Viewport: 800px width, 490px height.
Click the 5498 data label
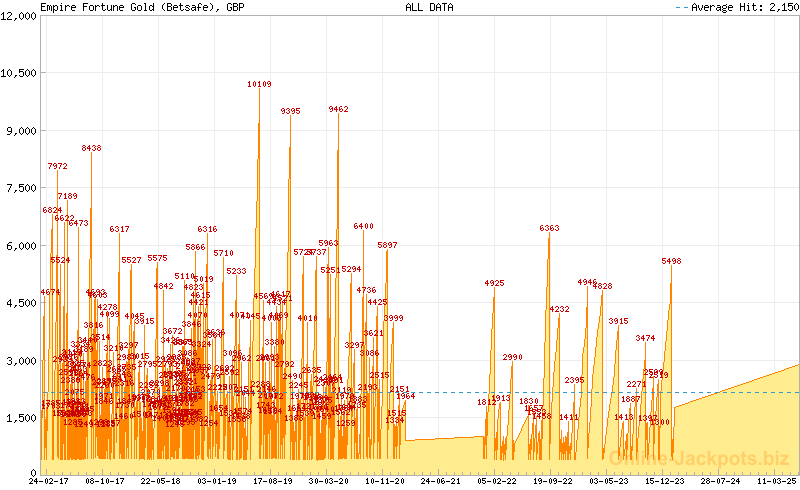[671, 261]
